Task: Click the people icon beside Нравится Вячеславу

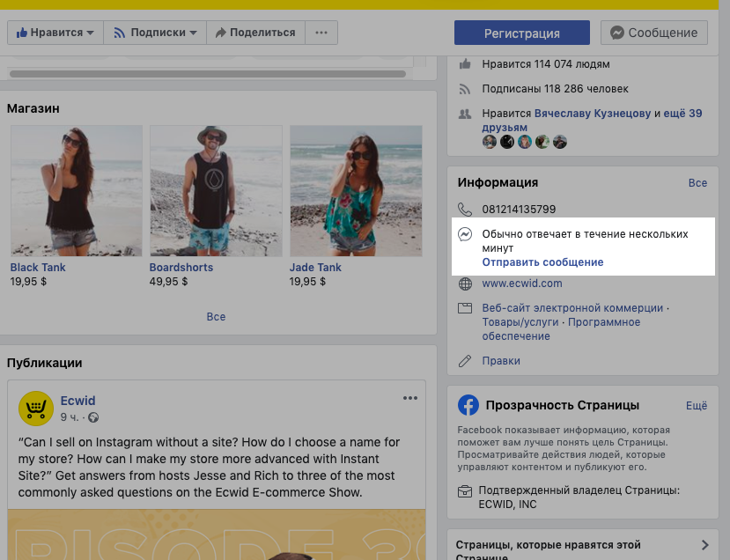Action: (x=465, y=114)
